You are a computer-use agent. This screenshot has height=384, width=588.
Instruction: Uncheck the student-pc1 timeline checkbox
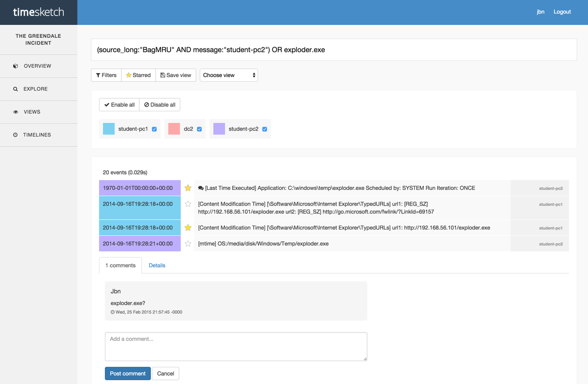pyautogui.click(x=154, y=129)
